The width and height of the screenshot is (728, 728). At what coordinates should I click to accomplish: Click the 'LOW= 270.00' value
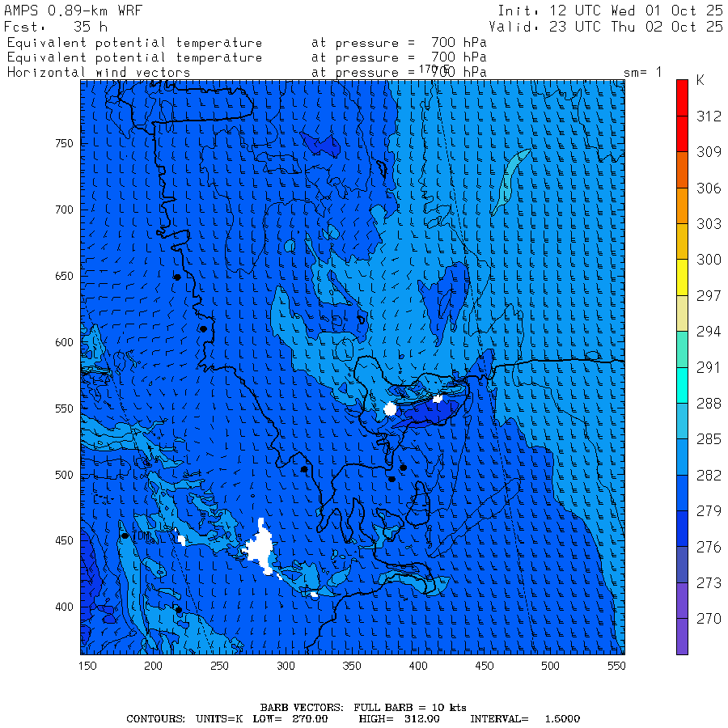point(290,719)
